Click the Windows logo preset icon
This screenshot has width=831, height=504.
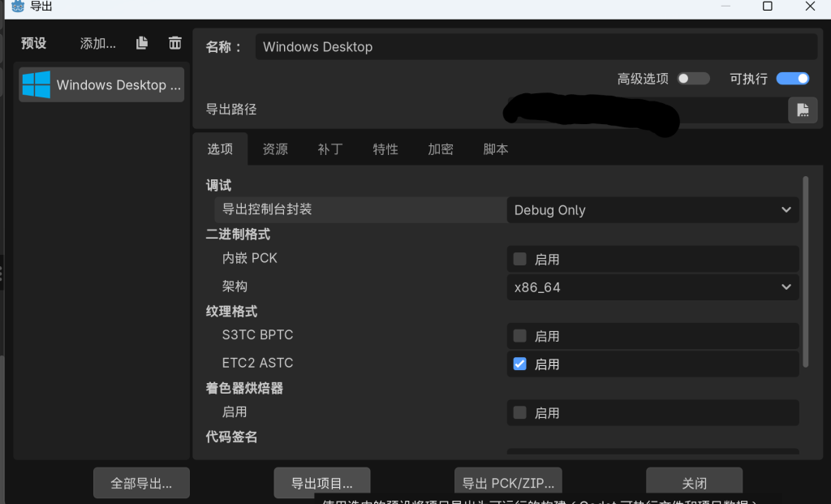click(x=37, y=84)
